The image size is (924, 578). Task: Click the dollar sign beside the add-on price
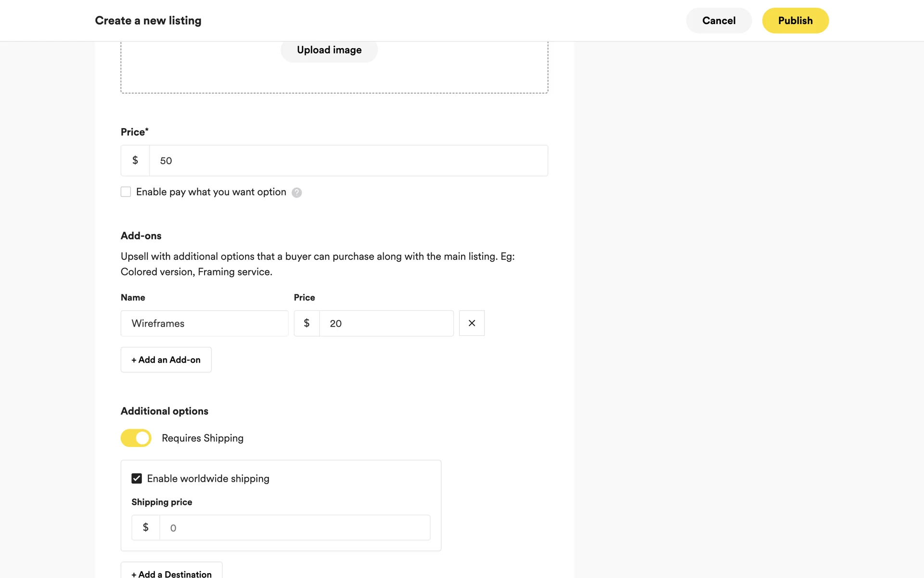307,323
